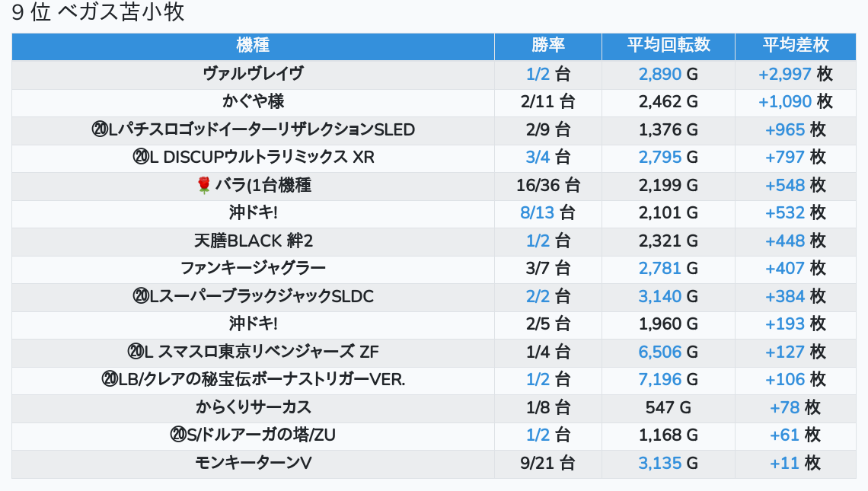This screenshot has height=491, width=868.
Task: Click the +2,997 average difference value
Action: (784, 74)
